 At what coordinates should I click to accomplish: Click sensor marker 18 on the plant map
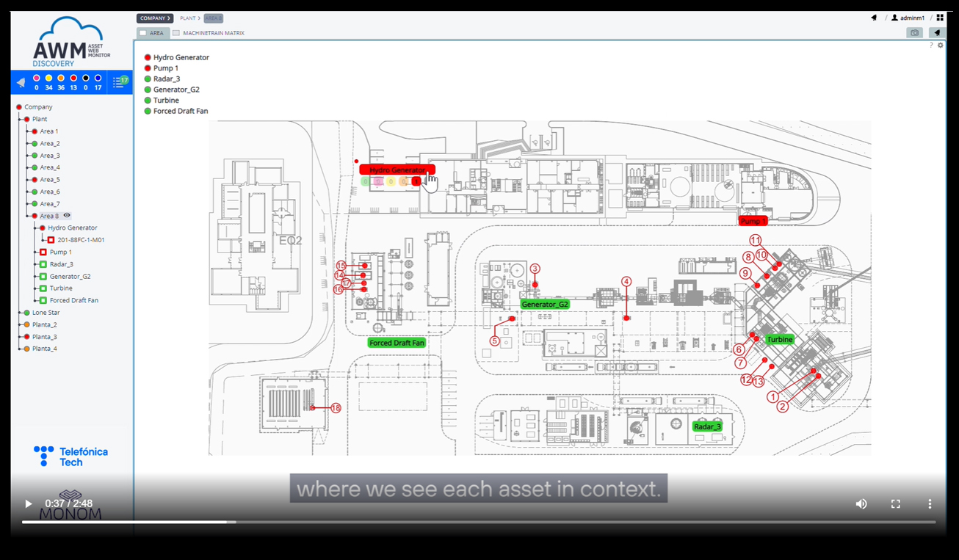tap(336, 408)
